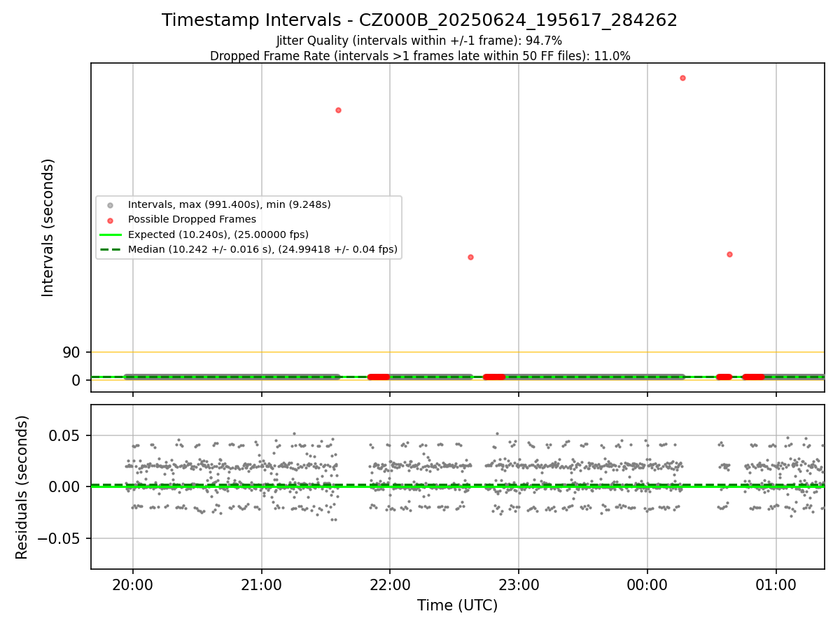Click the 'Intervals, max (991.400s), min (9.248s)' legend entry
This screenshot has height=630, width=840.
(x=229, y=204)
